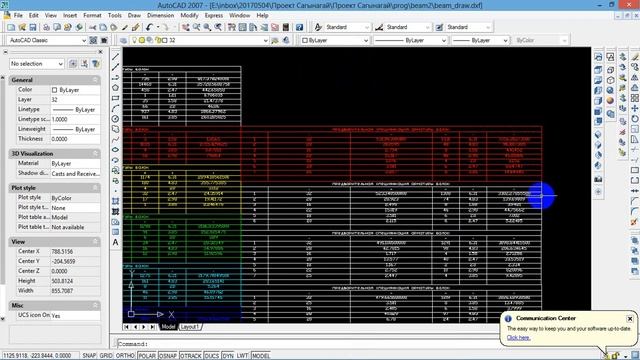Screen dimensions: 640x360
Task: Select the Circle draw tool
Action: coord(116,119)
